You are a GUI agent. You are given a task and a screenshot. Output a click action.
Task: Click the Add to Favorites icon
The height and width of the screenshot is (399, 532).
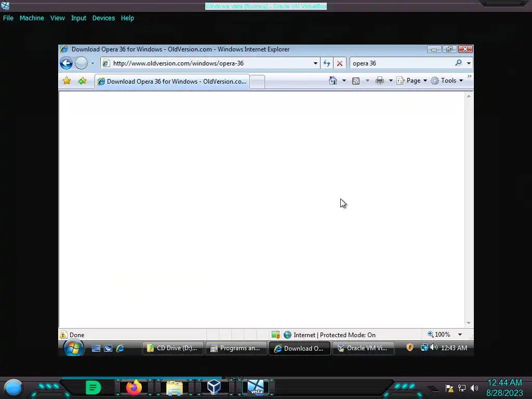tap(83, 81)
